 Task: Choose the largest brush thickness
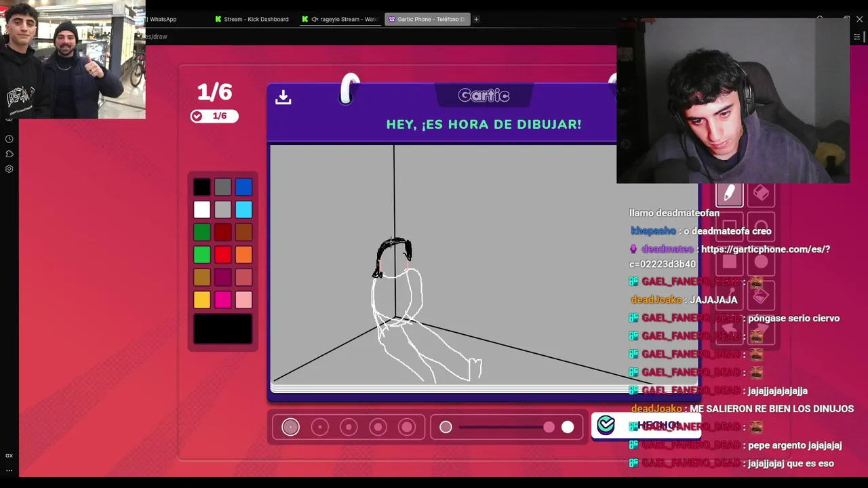coord(407,427)
